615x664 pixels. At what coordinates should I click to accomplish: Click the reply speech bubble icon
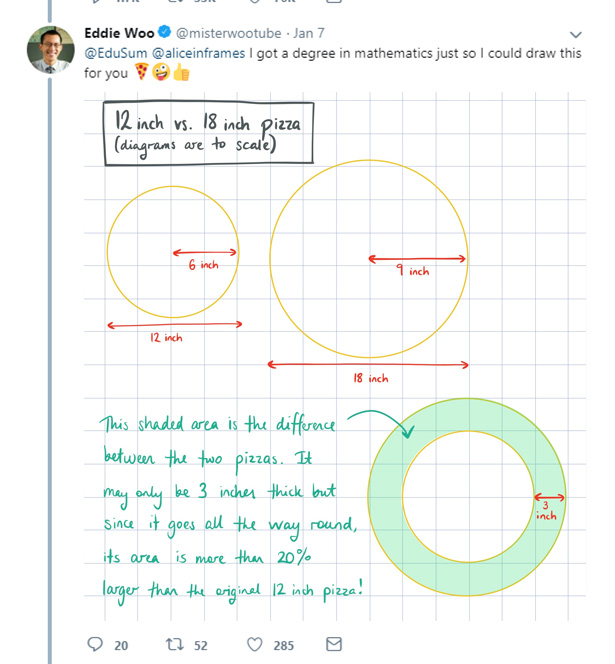[95, 644]
